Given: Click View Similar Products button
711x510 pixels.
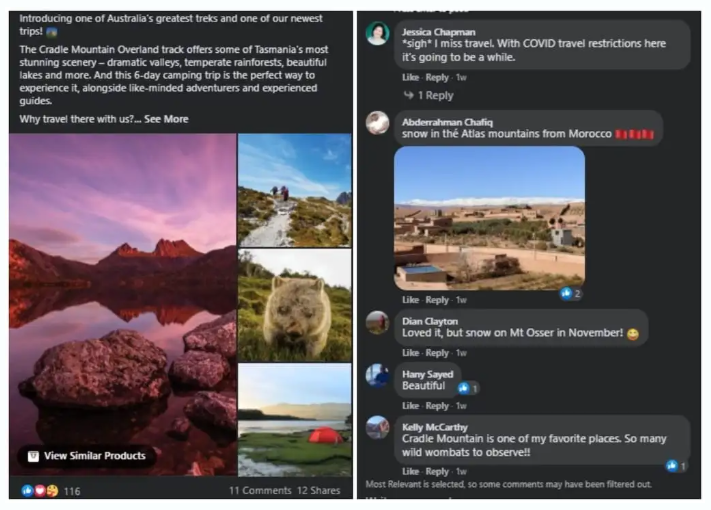Looking at the screenshot, I should point(86,456).
